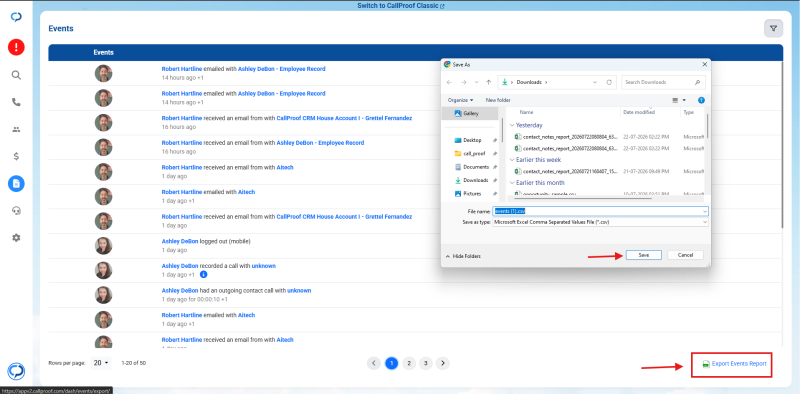Select the reports document icon in sidebar
The image size is (800, 394).
[16, 184]
